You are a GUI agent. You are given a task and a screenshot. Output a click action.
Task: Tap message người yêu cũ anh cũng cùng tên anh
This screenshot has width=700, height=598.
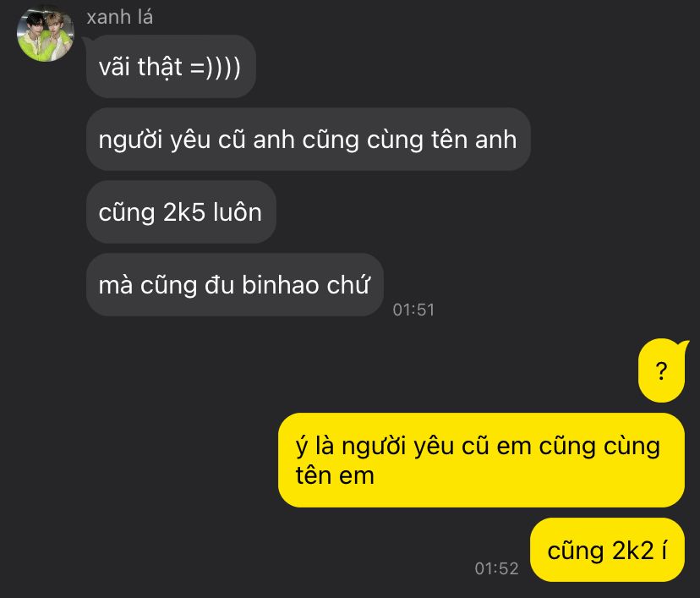[x=308, y=140]
